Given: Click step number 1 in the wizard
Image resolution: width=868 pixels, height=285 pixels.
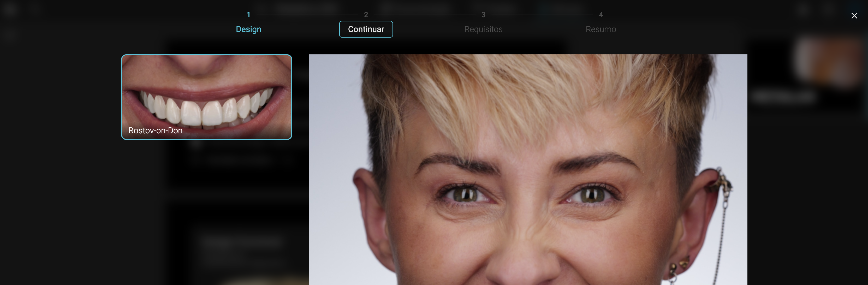Looking at the screenshot, I should [x=248, y=15].
